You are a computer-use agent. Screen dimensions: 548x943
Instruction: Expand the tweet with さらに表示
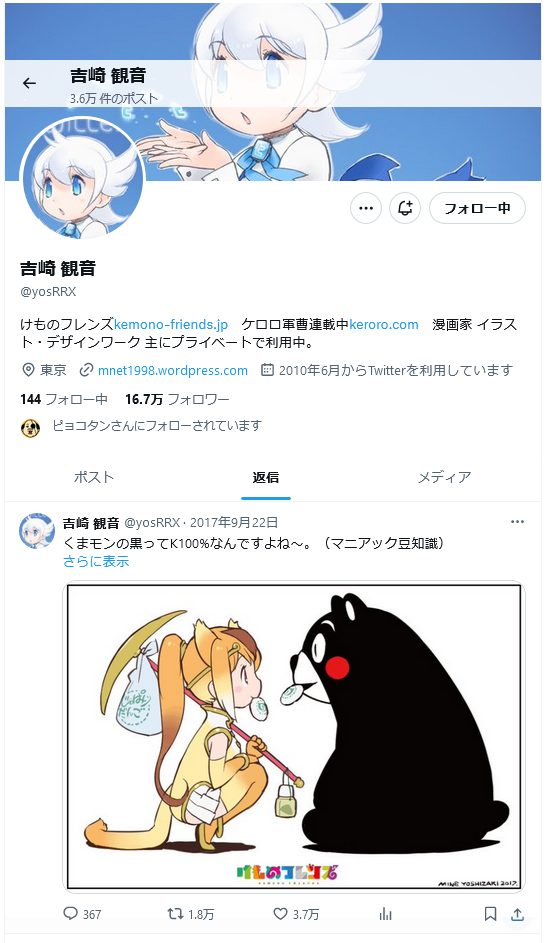click(96, 562)
